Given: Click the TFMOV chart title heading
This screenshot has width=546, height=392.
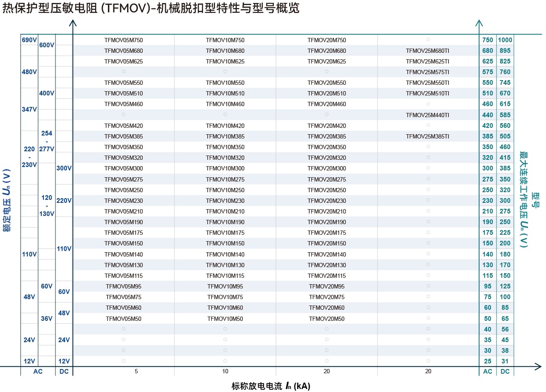Looking at the screenshot, I should pos(151,9).
